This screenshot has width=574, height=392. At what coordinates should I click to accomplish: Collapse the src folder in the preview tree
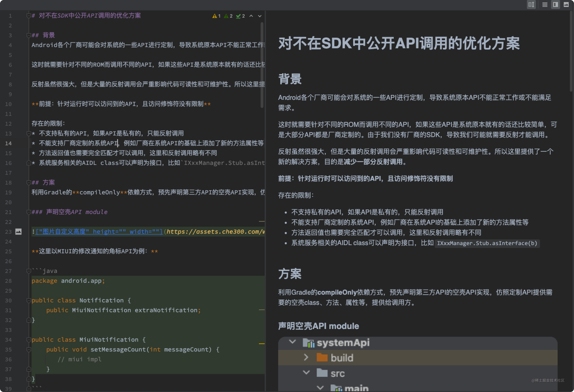pos(306,373)
